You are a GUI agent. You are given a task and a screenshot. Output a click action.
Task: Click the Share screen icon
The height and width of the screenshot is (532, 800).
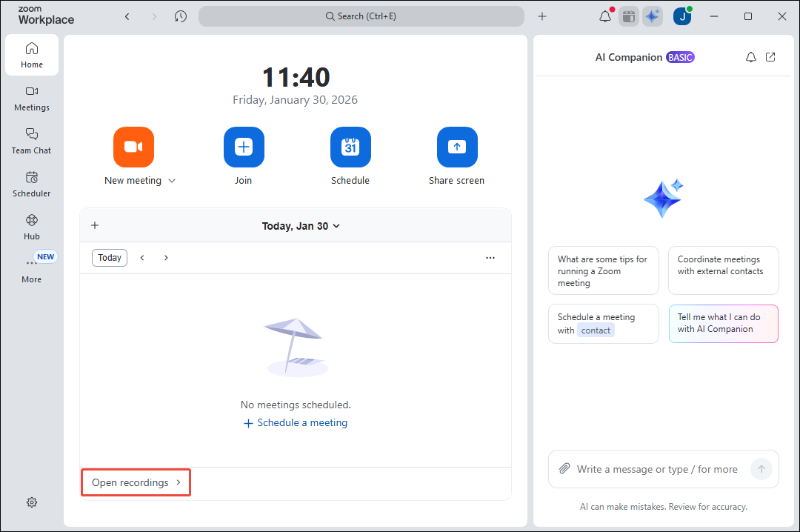pyautogui.click(x=457, y=147)
